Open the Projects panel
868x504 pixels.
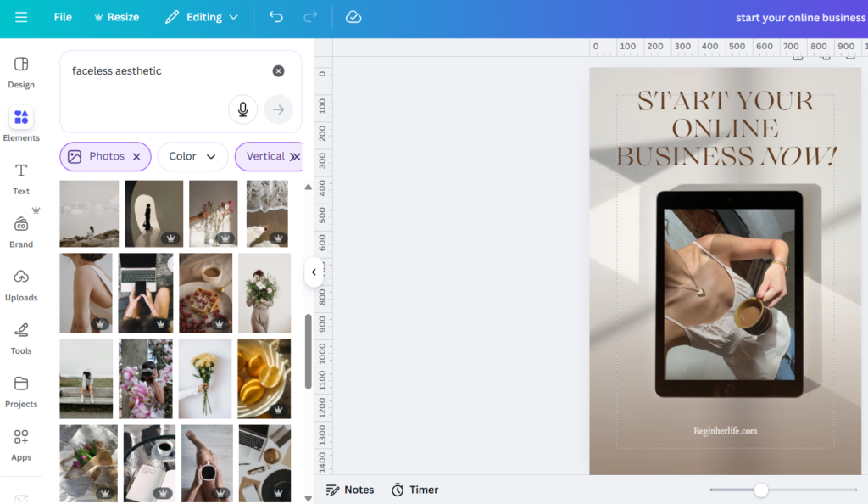tap(21, 391)
